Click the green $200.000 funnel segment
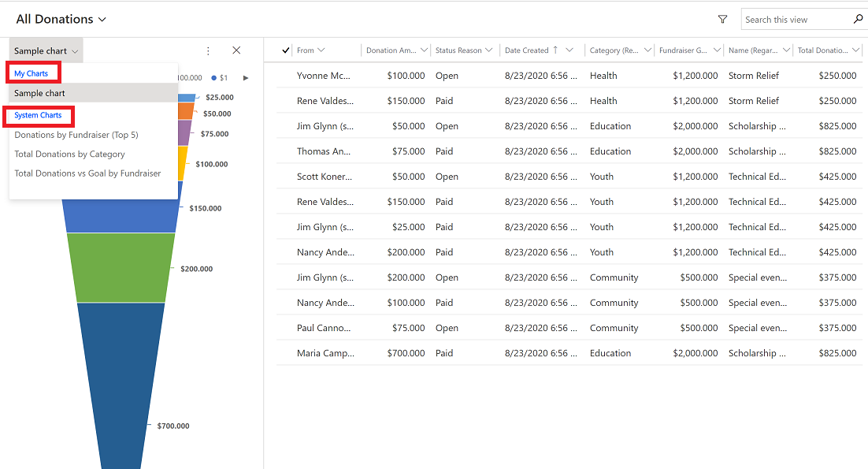Image resolution: width=868 pixels, height=469 pixels. pyautogui.click(x=121, y=267)
